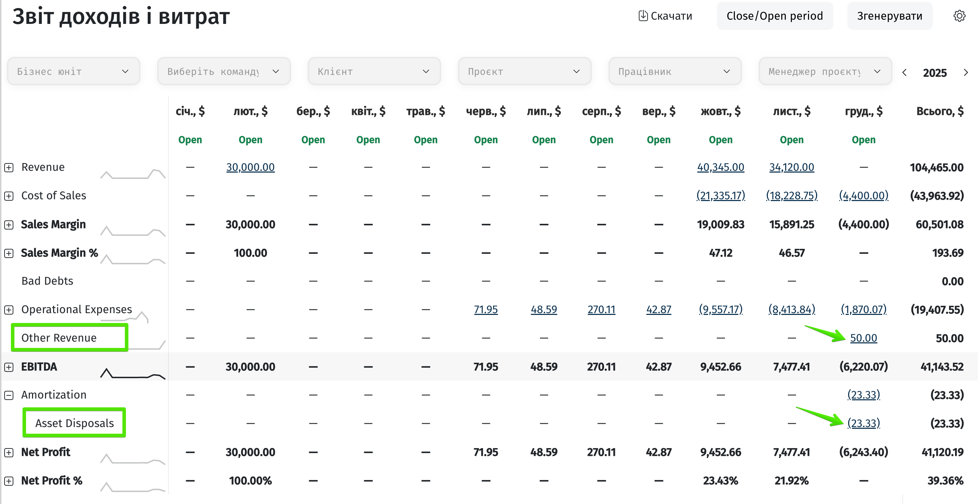
Task: Open the Бізнес юніт dropdown
Action: point(74,71)
